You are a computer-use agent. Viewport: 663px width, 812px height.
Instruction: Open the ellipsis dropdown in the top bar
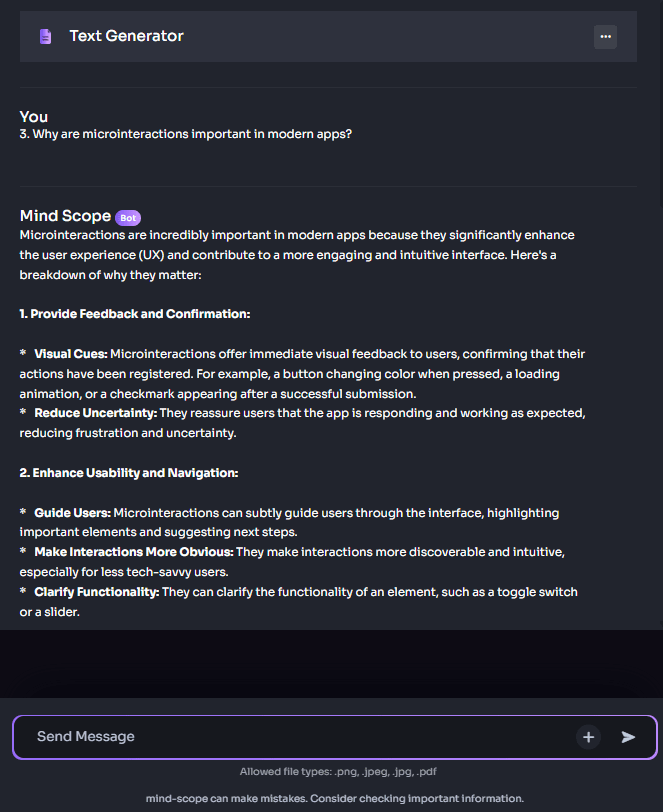605,36
